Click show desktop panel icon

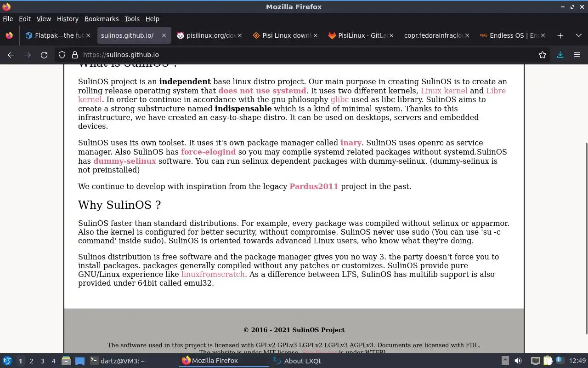tap(80, 361)
